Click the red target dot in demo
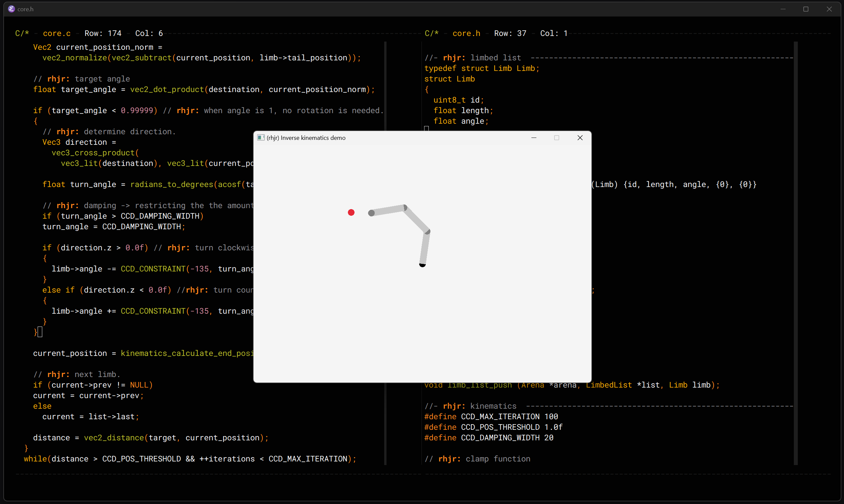Screen dimensions: 844x504 point(351,213)
